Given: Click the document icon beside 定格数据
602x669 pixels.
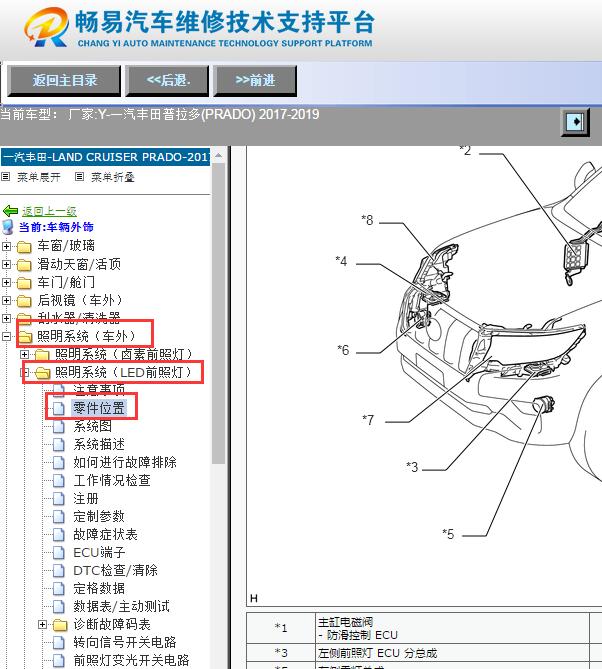Looking at the screenshot, I should (x=58, y=589).
